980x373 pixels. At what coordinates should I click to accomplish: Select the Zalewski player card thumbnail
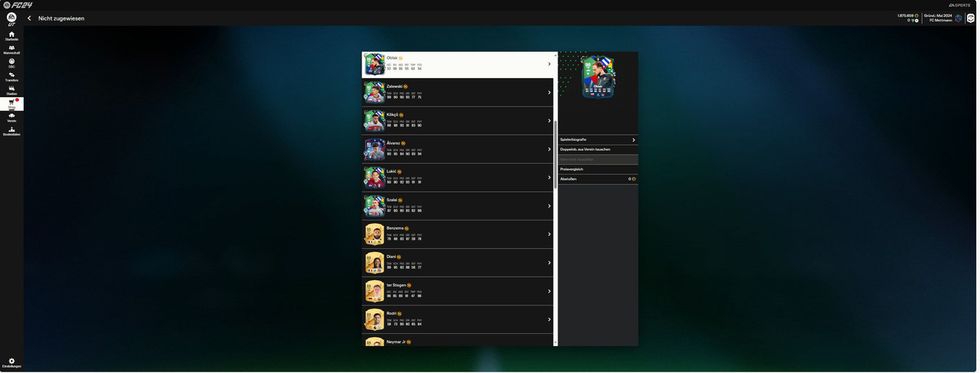tap(374, 93)
